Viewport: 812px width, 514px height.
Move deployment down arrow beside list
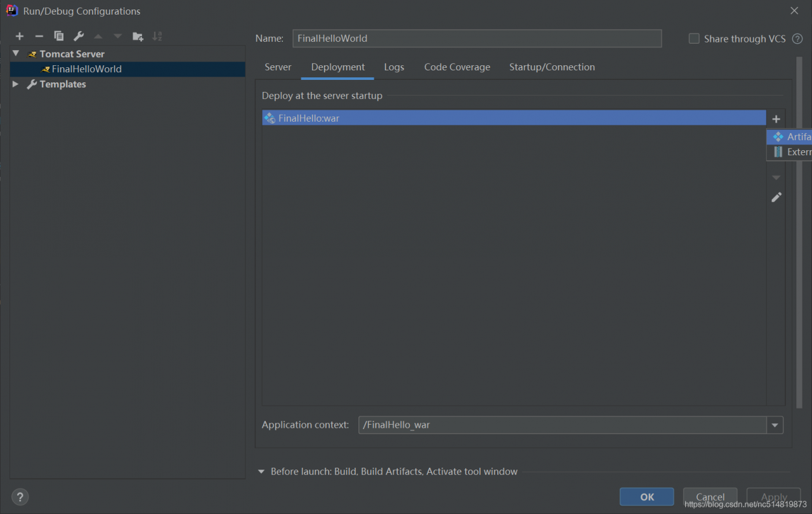776,177
